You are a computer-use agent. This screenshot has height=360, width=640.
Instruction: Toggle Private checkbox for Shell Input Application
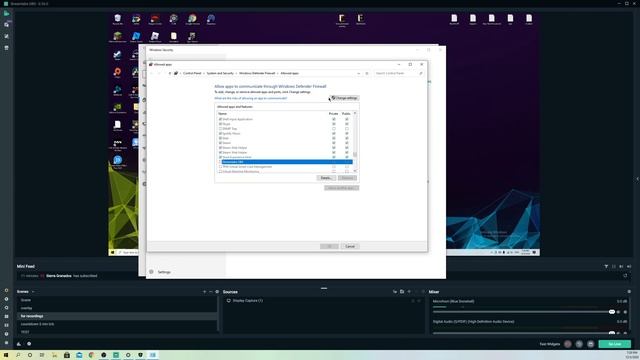(334, 119)
